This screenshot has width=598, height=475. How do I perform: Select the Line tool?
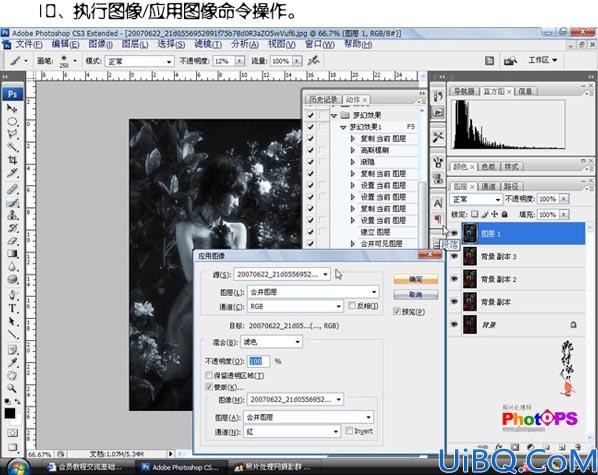click(x=12, y=334)
